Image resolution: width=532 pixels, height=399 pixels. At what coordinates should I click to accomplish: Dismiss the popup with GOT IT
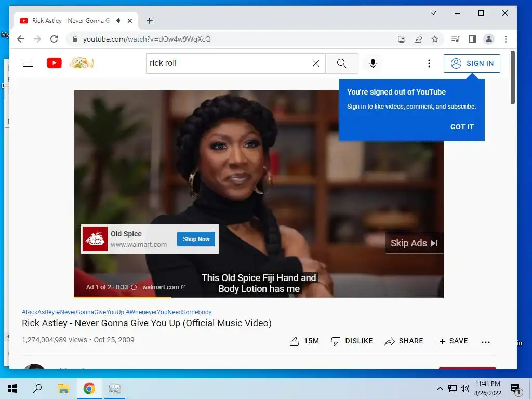(462, 127)
